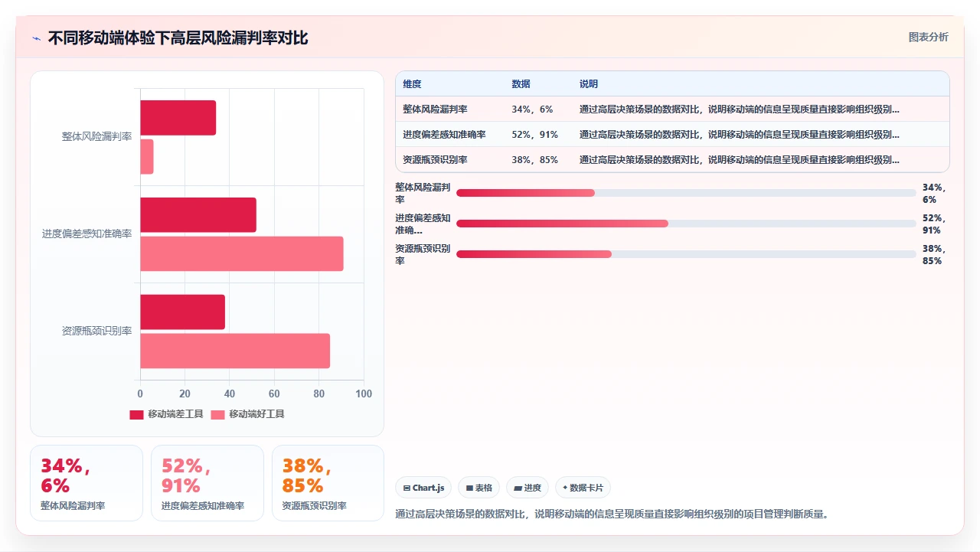
Task: Click the light pink 资源瓶颈识别率 chart bar
Action: tap(235, 351)
